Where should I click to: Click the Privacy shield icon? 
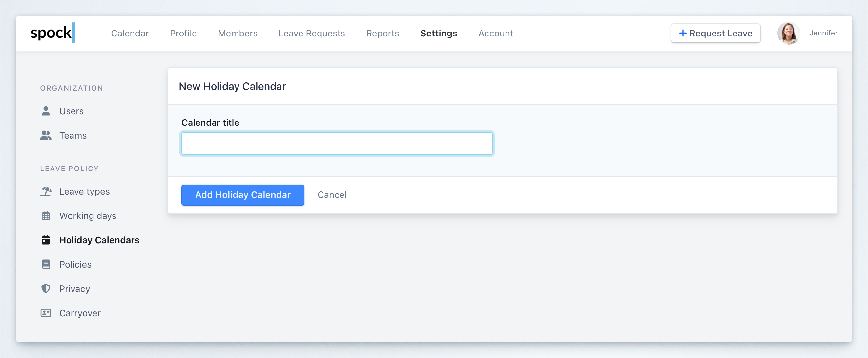[46, 288]
